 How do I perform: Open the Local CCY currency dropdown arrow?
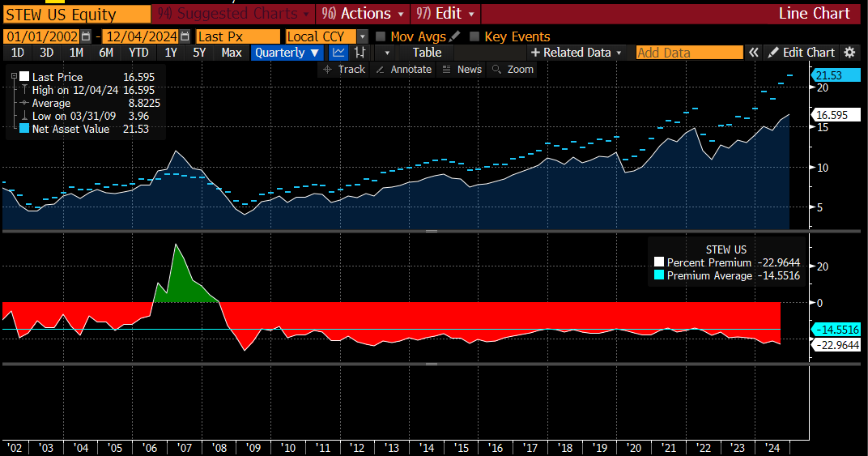pos(363,36)
